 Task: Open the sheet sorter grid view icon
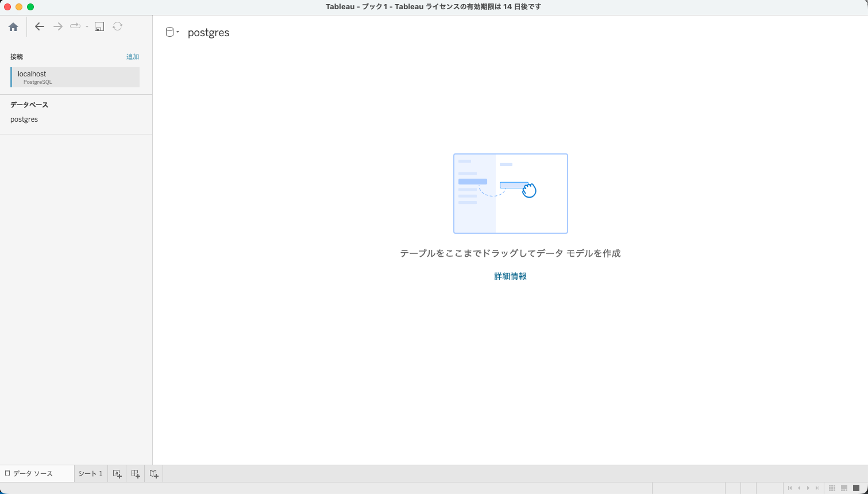pyautogui.click(x=832, y=488)
